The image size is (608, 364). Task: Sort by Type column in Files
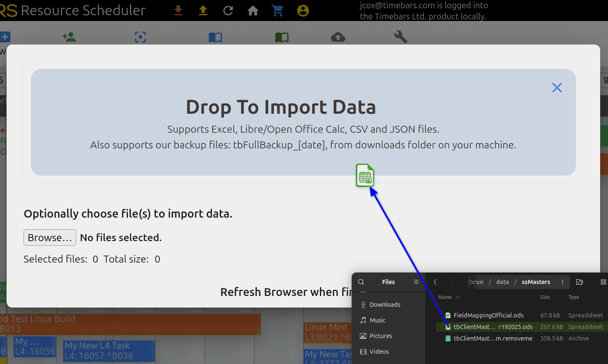574,297
